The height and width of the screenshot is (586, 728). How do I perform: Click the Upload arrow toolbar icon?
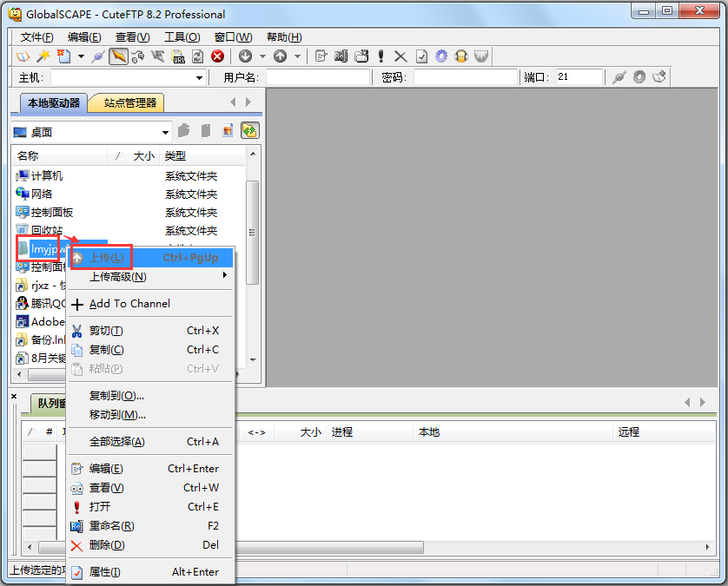click(280, 56)
